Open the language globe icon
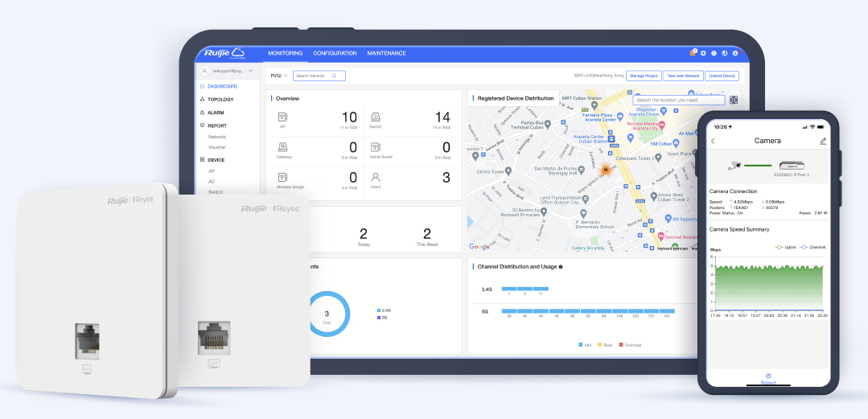The width and height of the screenshot is (868, 419). 724,53
